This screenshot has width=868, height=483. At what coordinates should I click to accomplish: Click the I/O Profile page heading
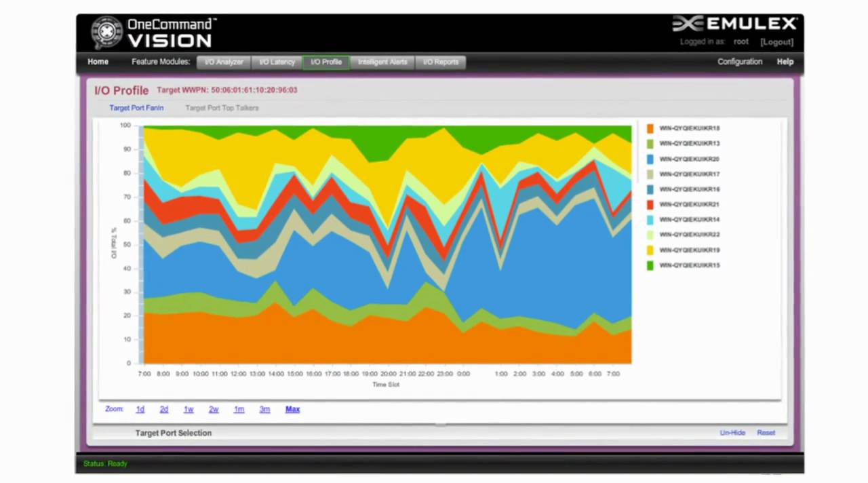pyautogui.click(x=121, y=90)
